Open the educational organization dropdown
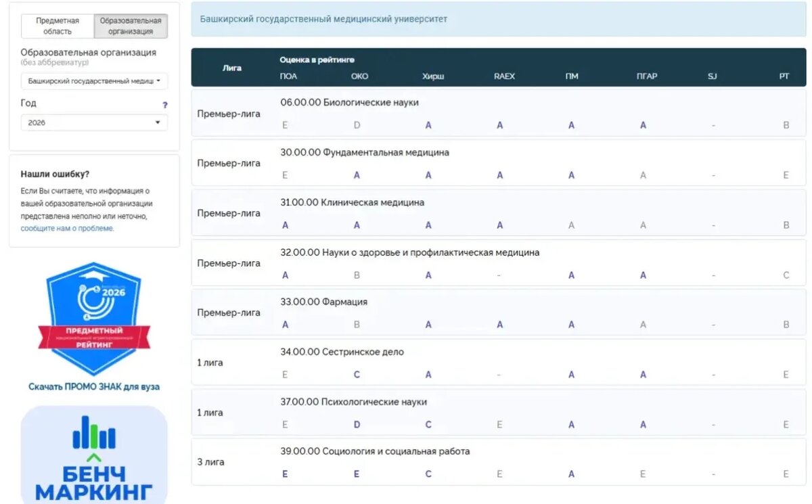The image size is (812, 504). (x=94, y=81)
